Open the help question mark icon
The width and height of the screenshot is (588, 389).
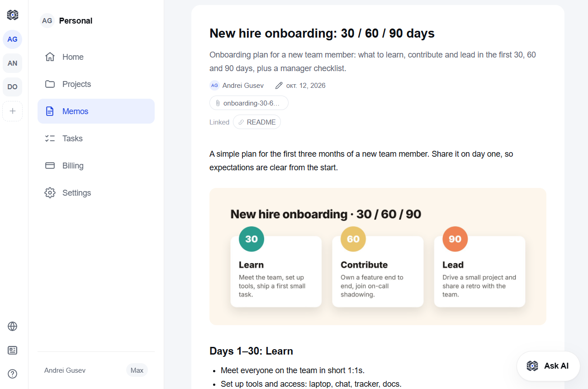tap(13, 374)
